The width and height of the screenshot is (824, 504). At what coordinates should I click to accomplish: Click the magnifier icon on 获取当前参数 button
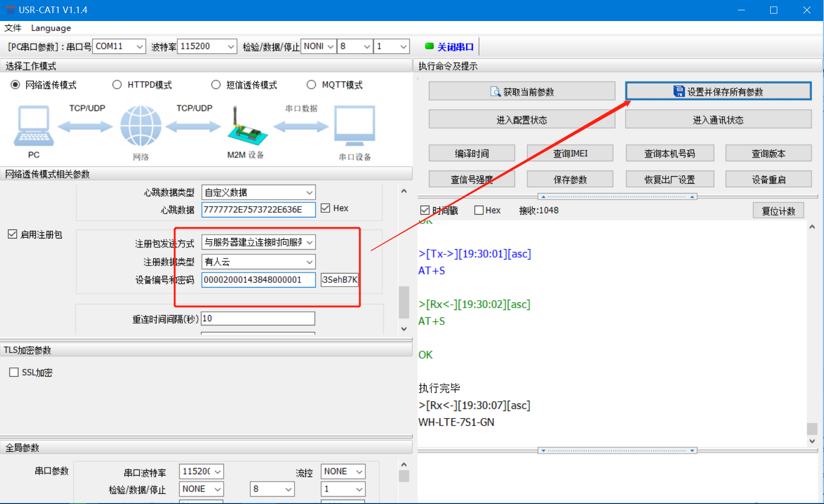pos(495,92)
